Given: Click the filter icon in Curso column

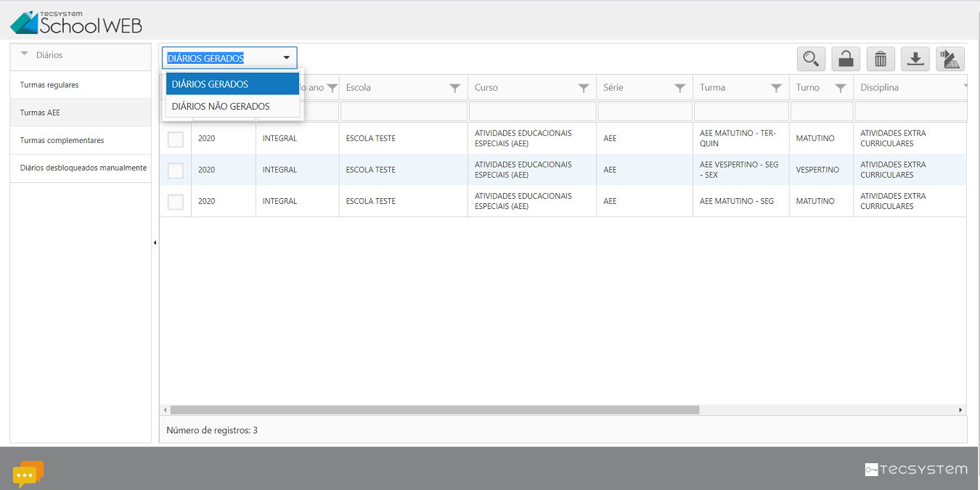Looking at the screenshot, I should (583, 88).
